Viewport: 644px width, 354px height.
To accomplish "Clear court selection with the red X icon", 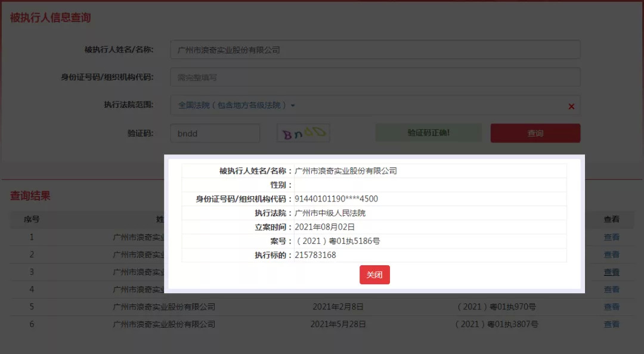I will (571, 106).
